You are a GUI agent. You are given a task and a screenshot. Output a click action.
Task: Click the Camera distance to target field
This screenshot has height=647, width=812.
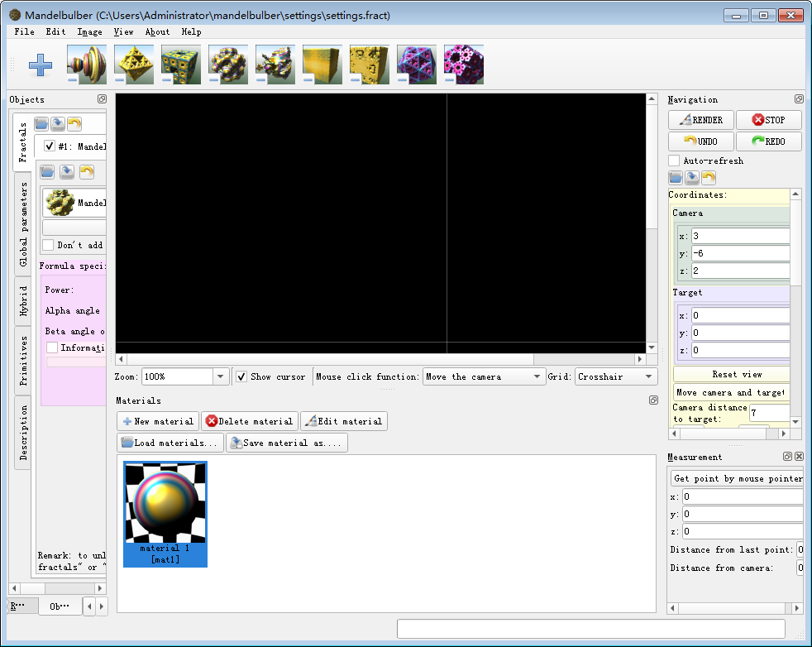click(x=770, y=413)
